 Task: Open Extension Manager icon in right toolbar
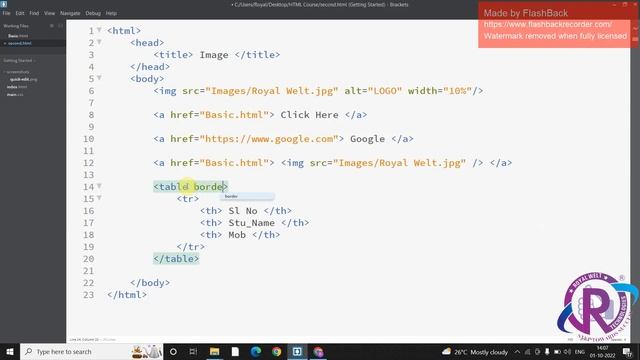click(x=635, y=39)
